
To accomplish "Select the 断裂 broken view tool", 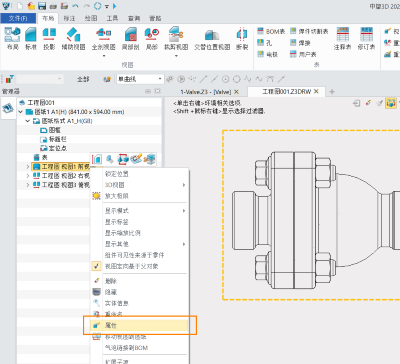I will click(x=242, y=38).
